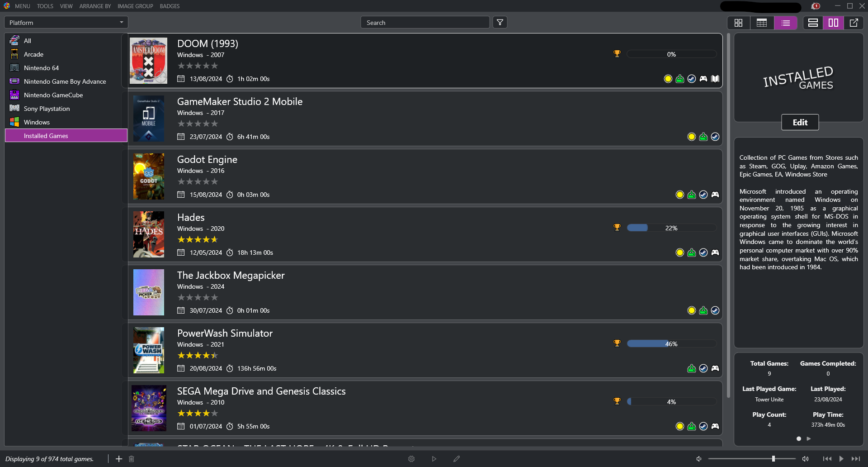This screenshot has height=467, width=868.
Task: Click Hades 22% achievement progress bar
Action: pos(671,228)
